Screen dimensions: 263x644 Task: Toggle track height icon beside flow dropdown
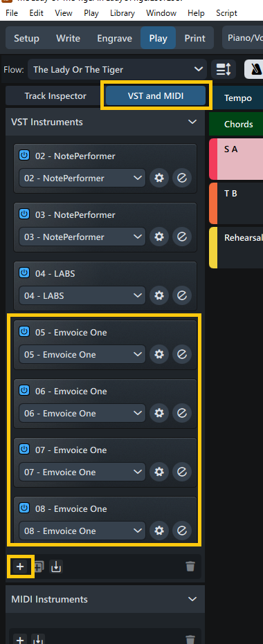tap(224, 69)
